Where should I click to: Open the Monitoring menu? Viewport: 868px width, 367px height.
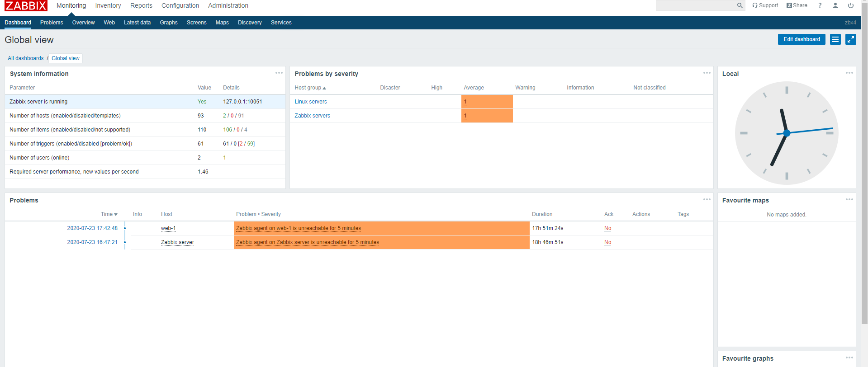tap(71, 5)
